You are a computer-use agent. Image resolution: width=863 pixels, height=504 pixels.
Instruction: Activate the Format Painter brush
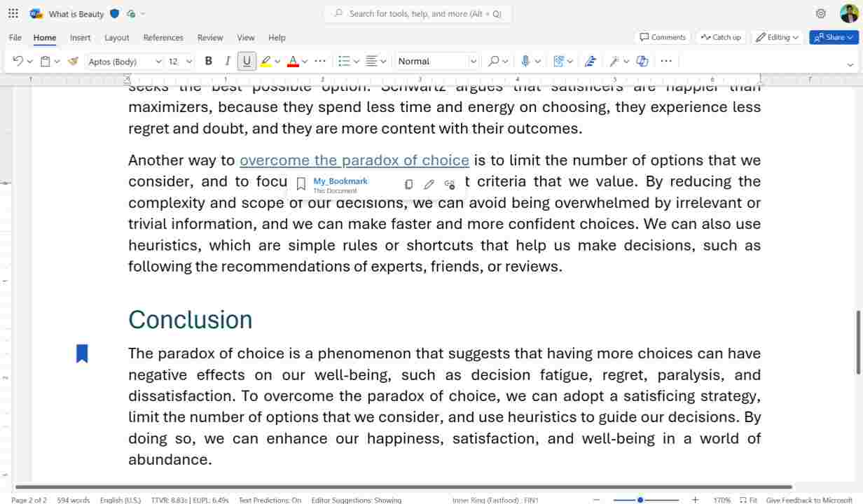(x=73, y=61)
